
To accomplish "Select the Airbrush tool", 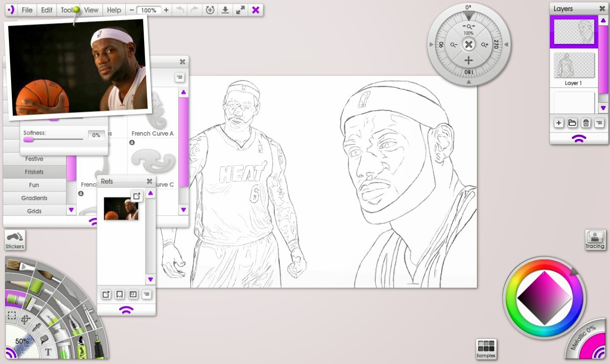I will tap(89, 315).
